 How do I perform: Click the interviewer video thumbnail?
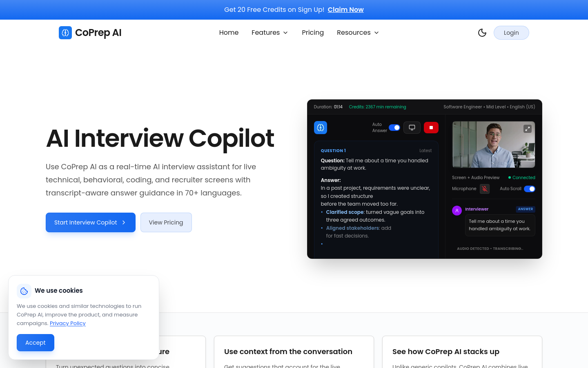coord(494,144)
